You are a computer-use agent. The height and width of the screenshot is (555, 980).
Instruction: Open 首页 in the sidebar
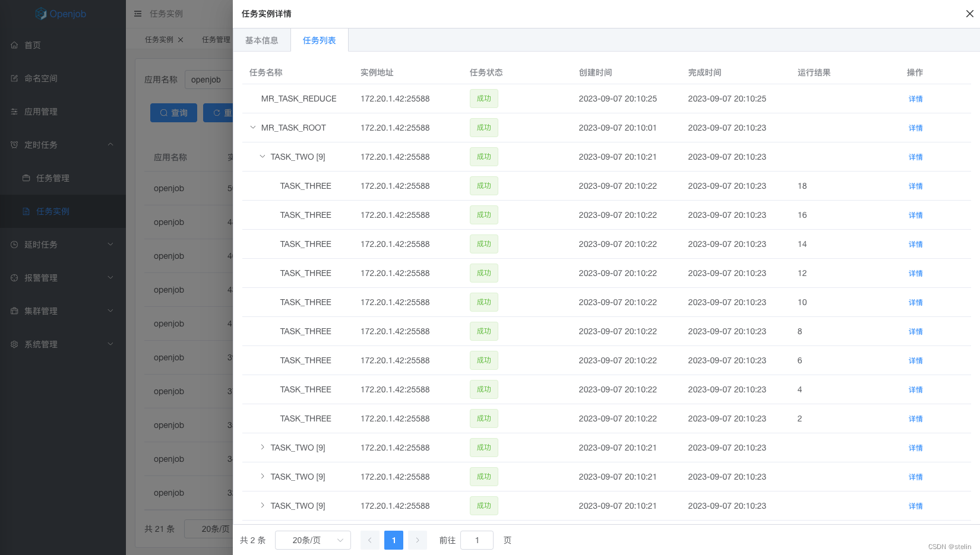pos(63,45)
